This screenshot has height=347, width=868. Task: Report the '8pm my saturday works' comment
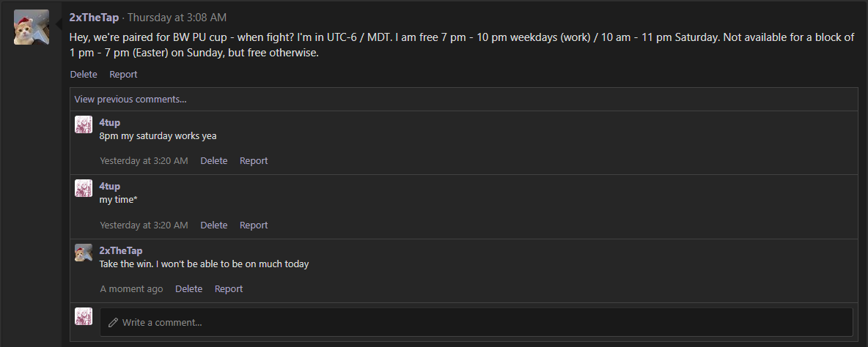tap(254, 160)
